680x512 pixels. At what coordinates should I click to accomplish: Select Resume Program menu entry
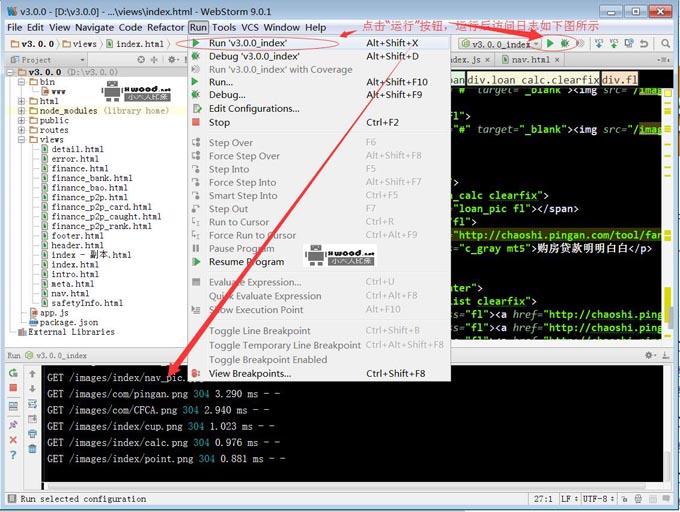319,262
